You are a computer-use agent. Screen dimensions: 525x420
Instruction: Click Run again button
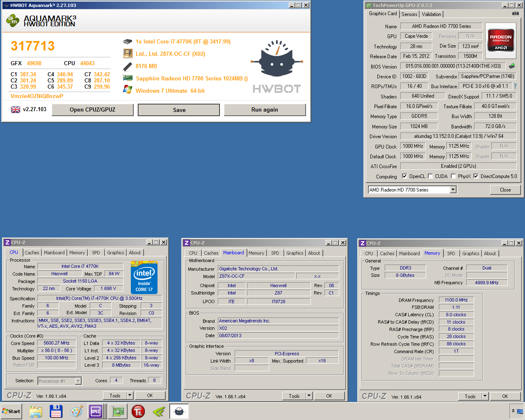tap(265, 110)
